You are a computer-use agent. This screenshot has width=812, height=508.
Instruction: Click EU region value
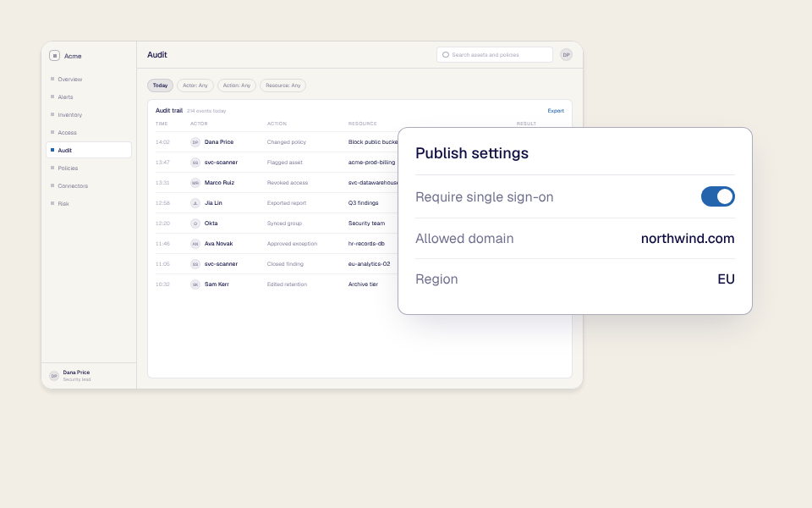[x=726, y=279]
